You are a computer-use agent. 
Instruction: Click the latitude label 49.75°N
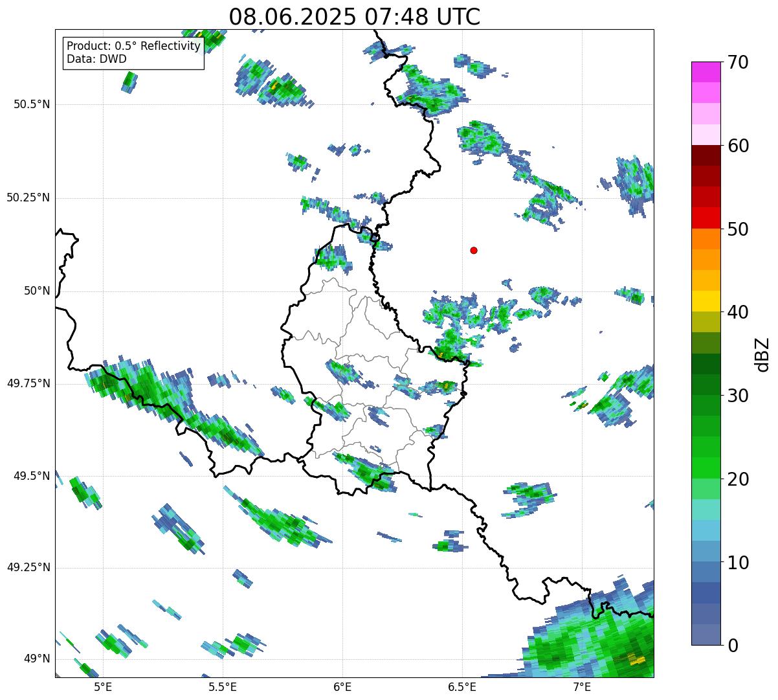coord(28,383)
